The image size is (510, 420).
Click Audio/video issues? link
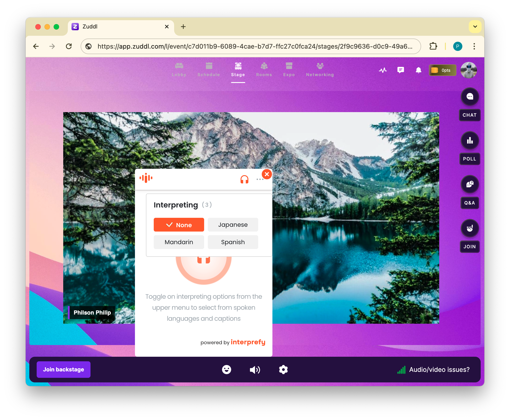tap(439, 369)
